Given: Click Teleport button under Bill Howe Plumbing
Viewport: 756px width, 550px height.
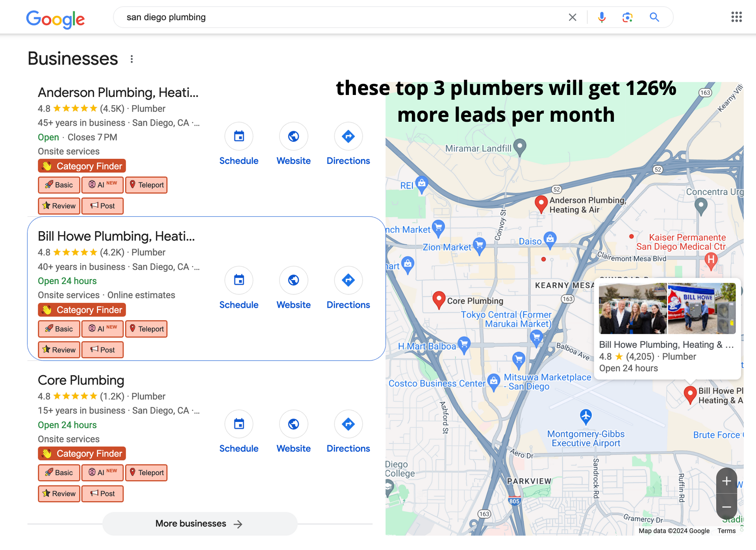Looking at the screenshot, I should (x=146, y=329).
